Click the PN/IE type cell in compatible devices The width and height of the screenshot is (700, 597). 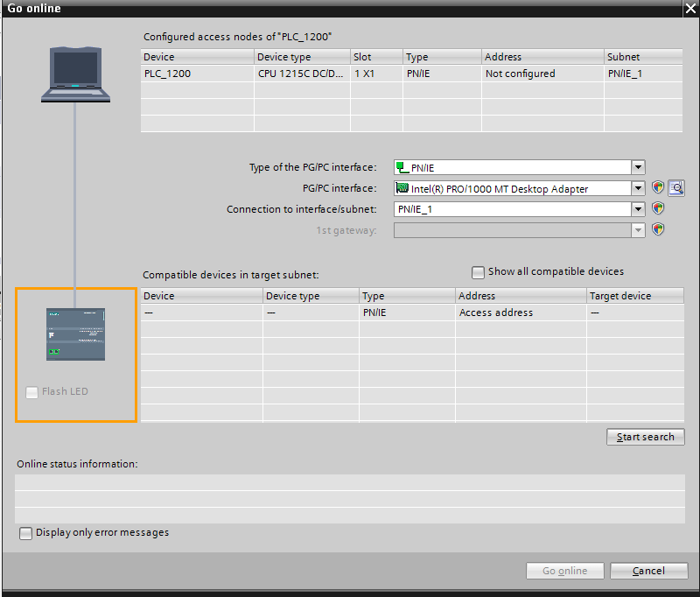[x=407, y=313]
